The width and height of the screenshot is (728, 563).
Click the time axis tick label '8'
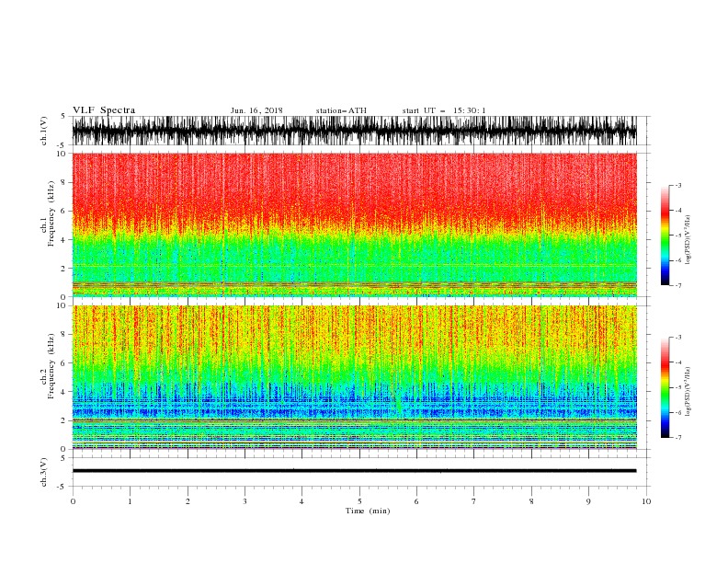(531, 501)
